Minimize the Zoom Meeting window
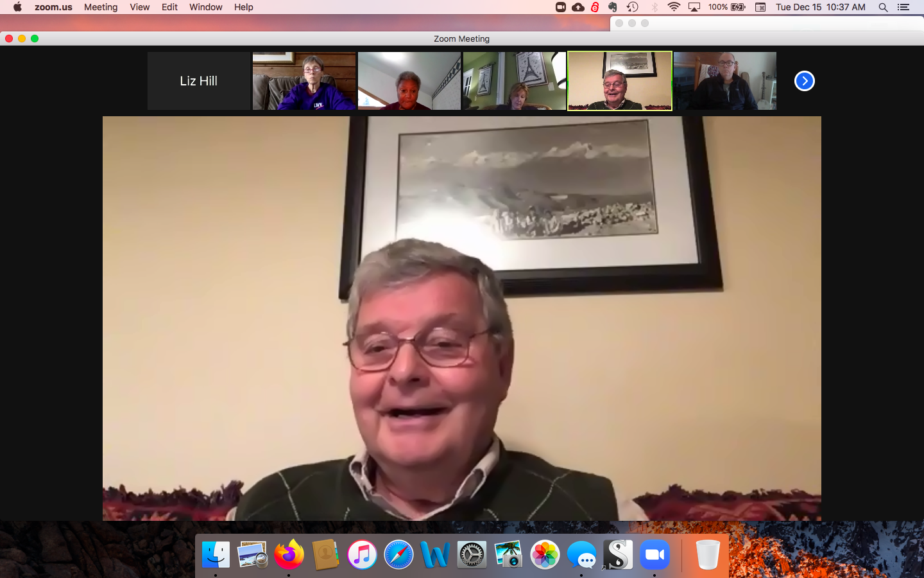Screen dimensions: 924x578 (x=22, y=39)
